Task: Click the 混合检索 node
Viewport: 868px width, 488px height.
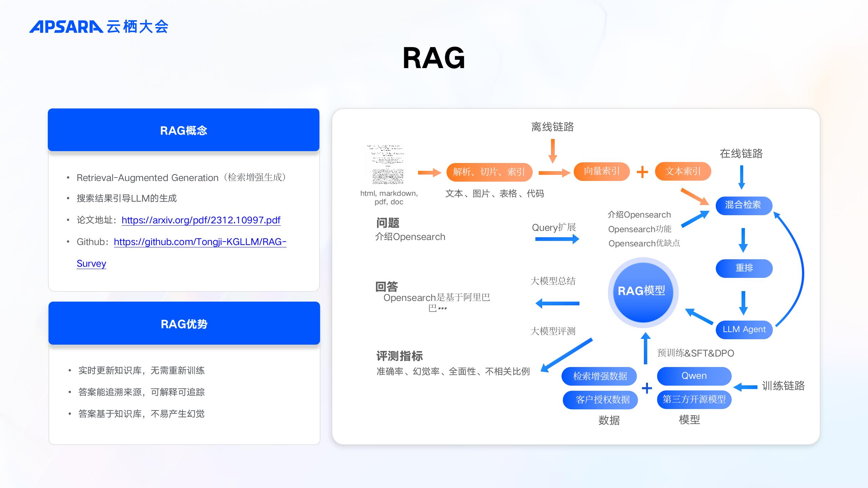Action: (x=744, y=206)
